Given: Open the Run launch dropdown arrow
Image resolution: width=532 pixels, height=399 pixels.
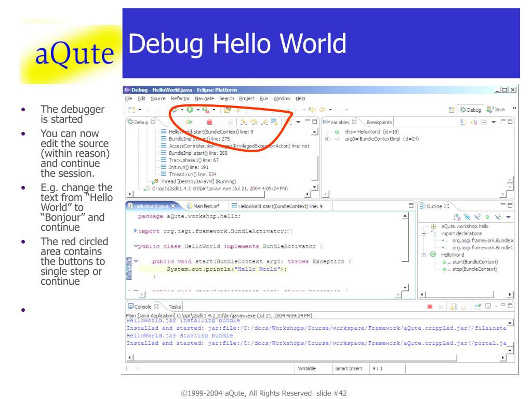Looking at the screenshot, I should (198, 110).
